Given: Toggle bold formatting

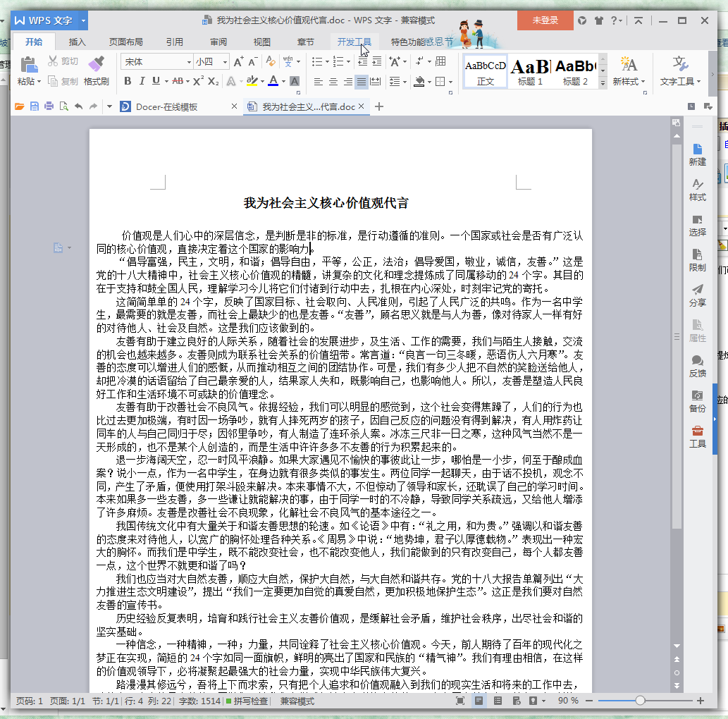Looking at the screenshot, I should [x=128, y=82].
